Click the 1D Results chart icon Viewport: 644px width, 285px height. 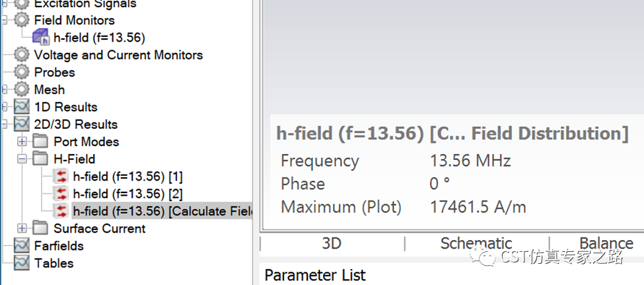tap(22, 107)
